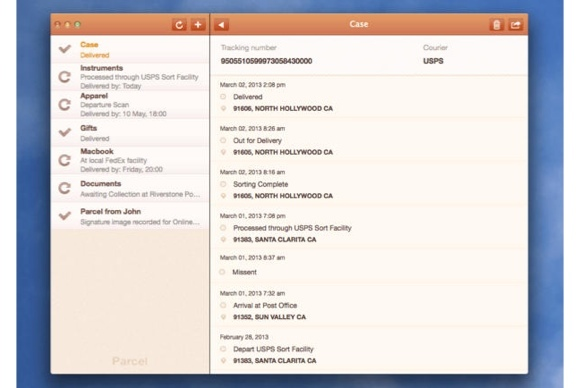Select the Parcel from John delivery

click(x=130, y=216)
